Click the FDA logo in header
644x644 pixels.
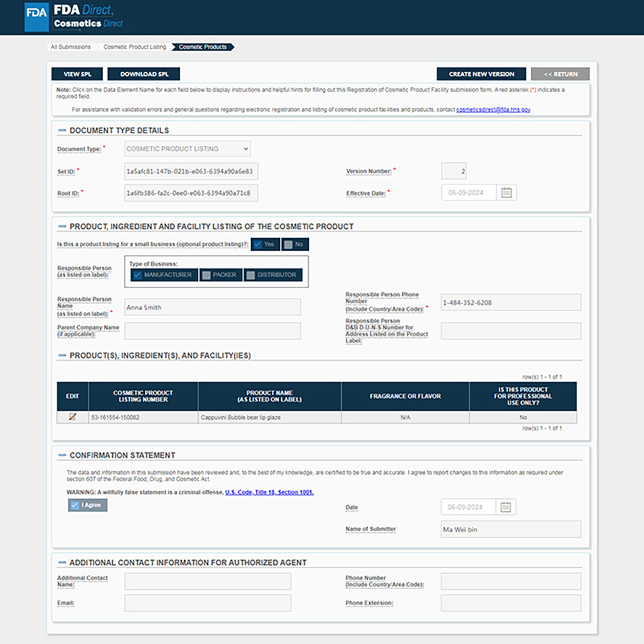pyautogui.click(x=37, y=17)
